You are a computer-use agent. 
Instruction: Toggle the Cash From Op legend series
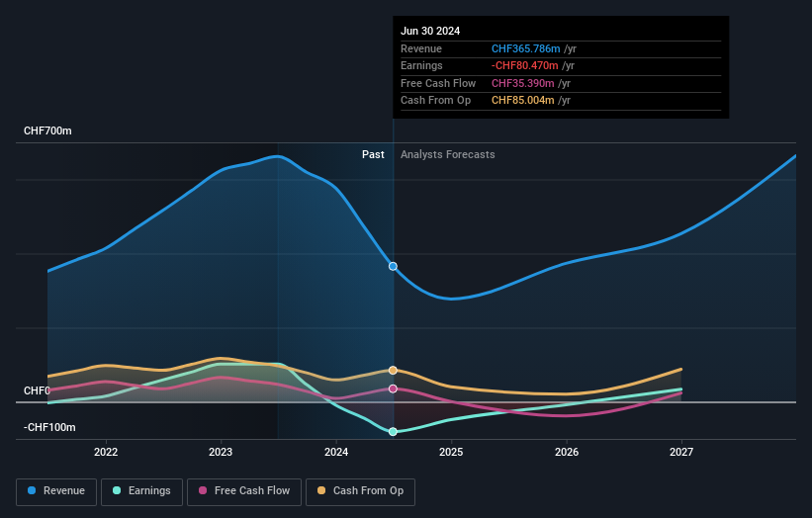[x=360, y=491]
